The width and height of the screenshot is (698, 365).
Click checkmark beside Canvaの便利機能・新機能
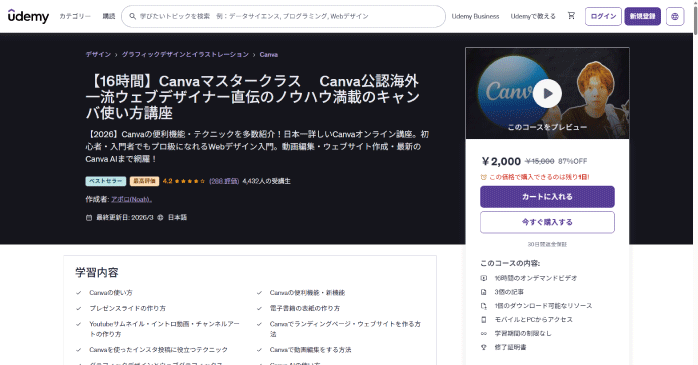tap(259, 292)
